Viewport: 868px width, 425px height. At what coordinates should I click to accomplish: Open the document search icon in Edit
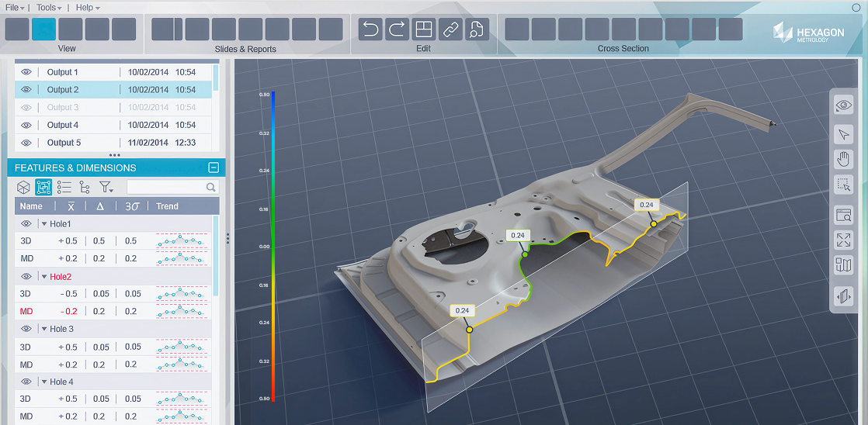(x=477, y=29)
